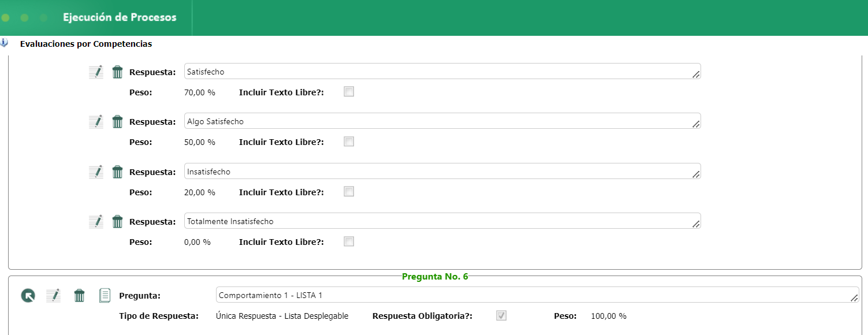Image resolution: width=868 pixels, height=335 pixels.
Task: Edit the 'Insatisfecho' answer
Action: pyautogui.click(x=96, y=172)
